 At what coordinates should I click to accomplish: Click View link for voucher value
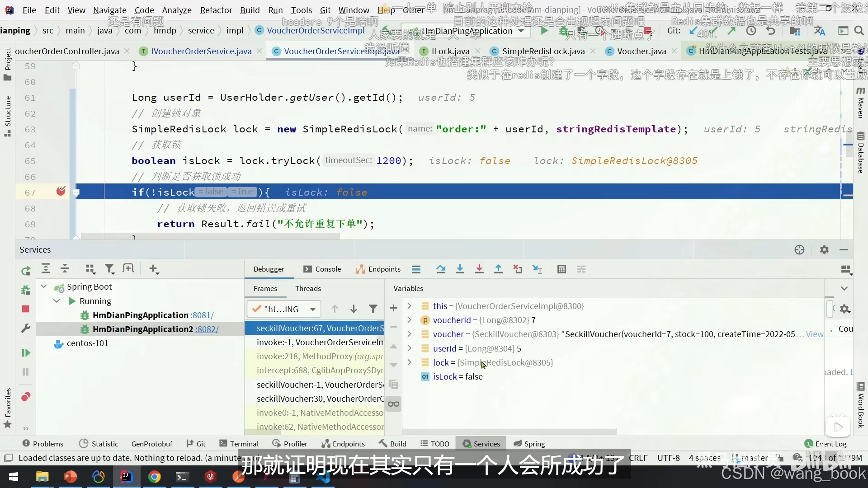click(815, 334)
